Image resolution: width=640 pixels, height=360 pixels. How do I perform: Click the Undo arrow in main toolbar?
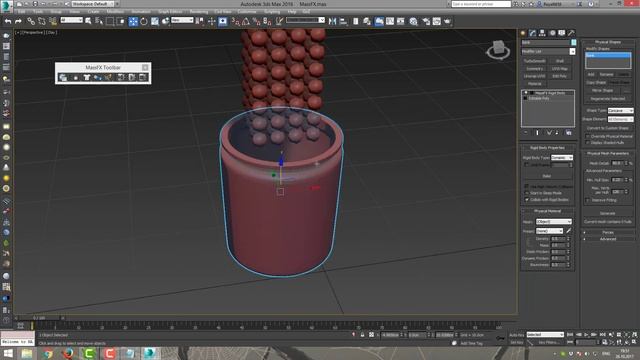(x=8, y=21)
